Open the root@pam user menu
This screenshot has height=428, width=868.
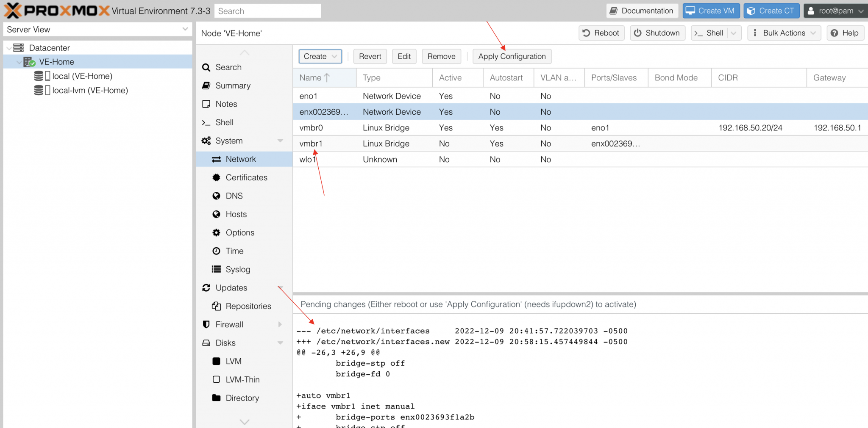(x=835, y=11)
